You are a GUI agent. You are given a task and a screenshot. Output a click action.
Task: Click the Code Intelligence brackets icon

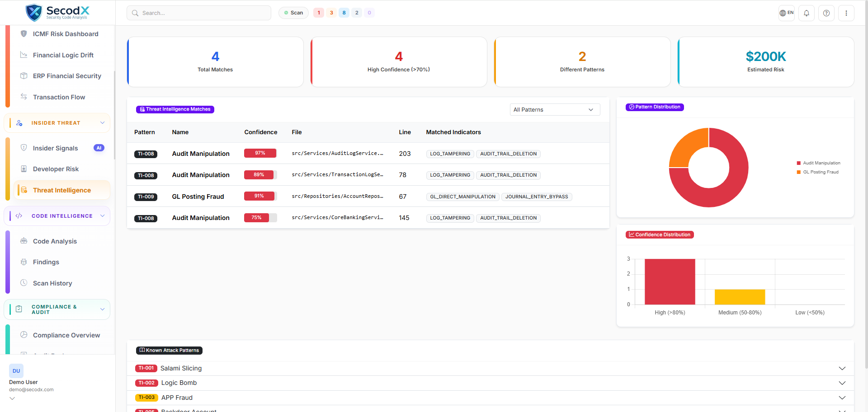pyautogui.click(x=19, y=216)
